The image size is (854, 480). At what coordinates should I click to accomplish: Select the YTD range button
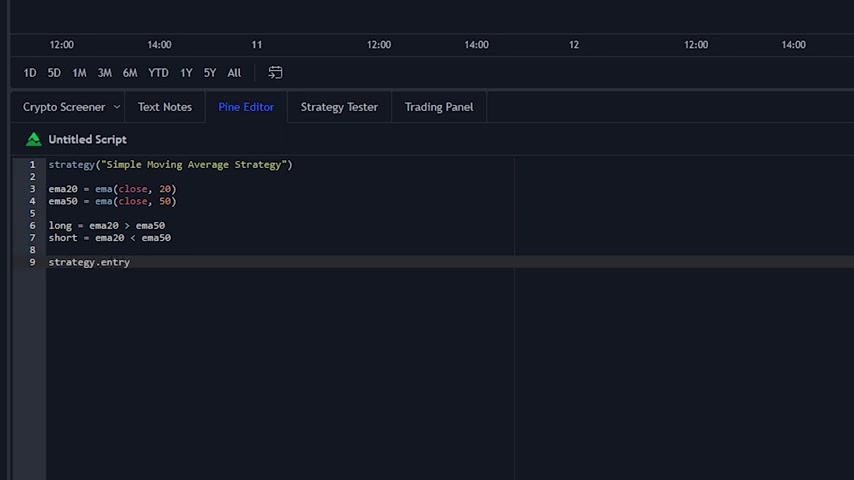(x=158, y=73)
